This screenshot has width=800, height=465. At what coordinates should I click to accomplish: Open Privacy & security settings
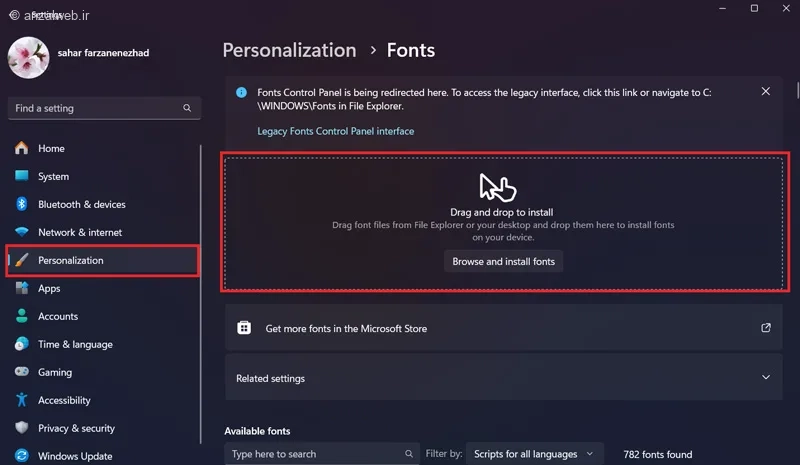coord(76,428)
